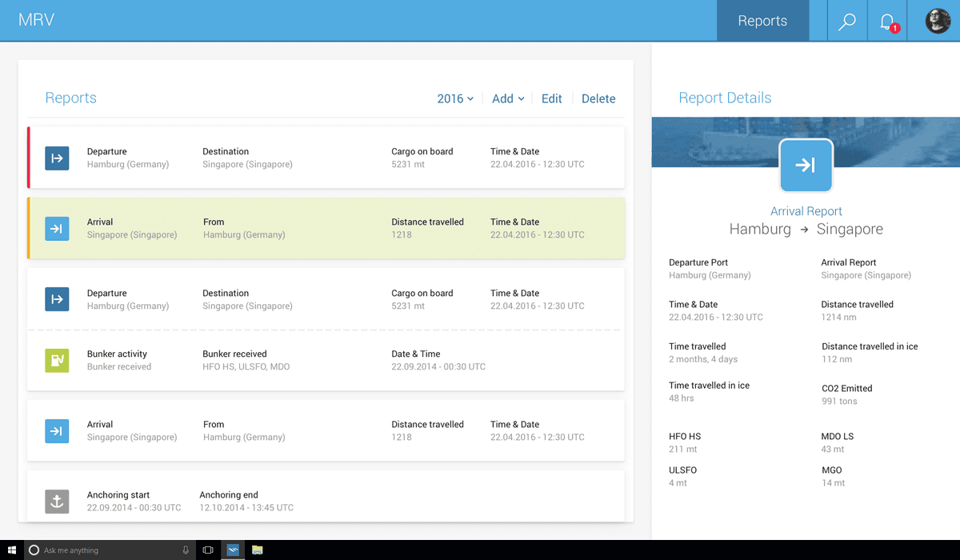Open notifications bell with red badge
The width and height of the screenshot is (960, 560).
(887, 22)
